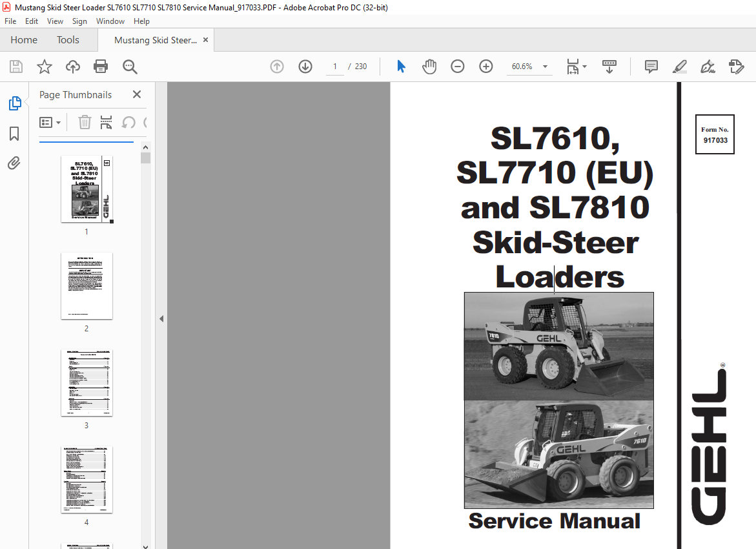Viewport: 756px width, 549px height.
Task: Close the Mustang Skid Steer document tab
Action: tap(205, 40)
